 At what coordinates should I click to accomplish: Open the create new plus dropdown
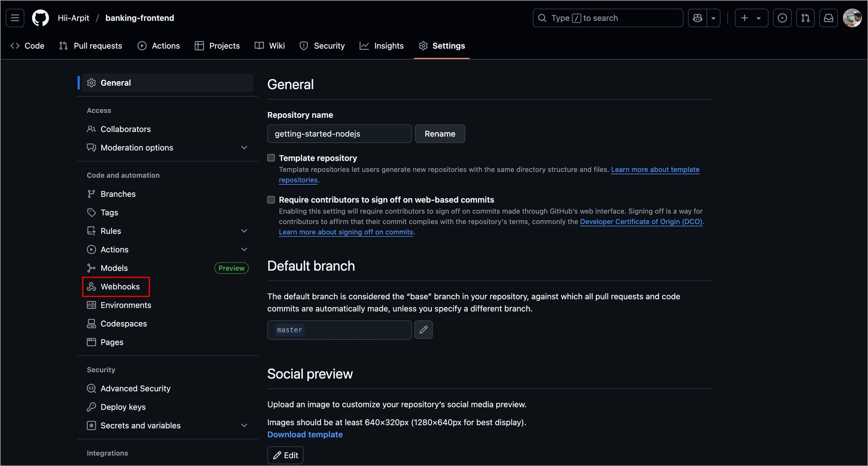point(751,18)
